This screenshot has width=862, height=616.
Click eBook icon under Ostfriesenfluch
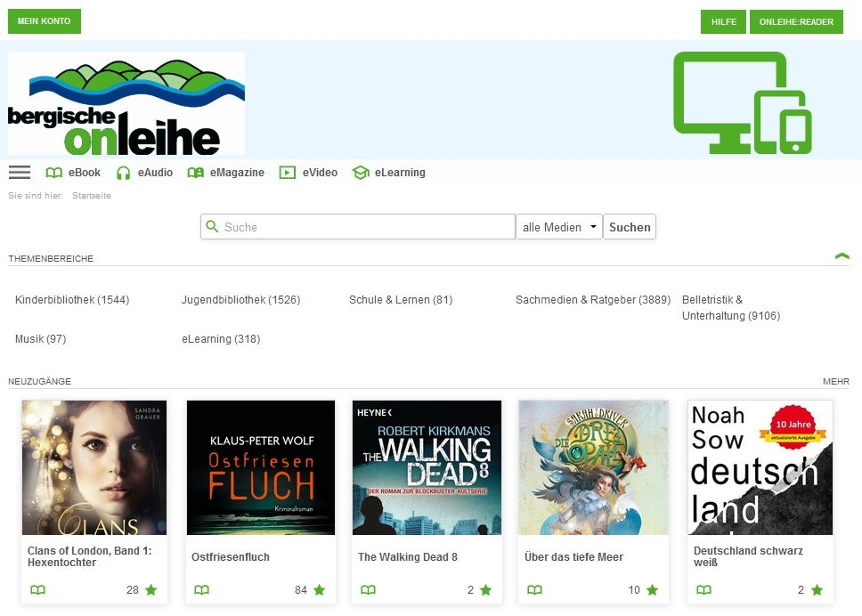pos(202,589)
